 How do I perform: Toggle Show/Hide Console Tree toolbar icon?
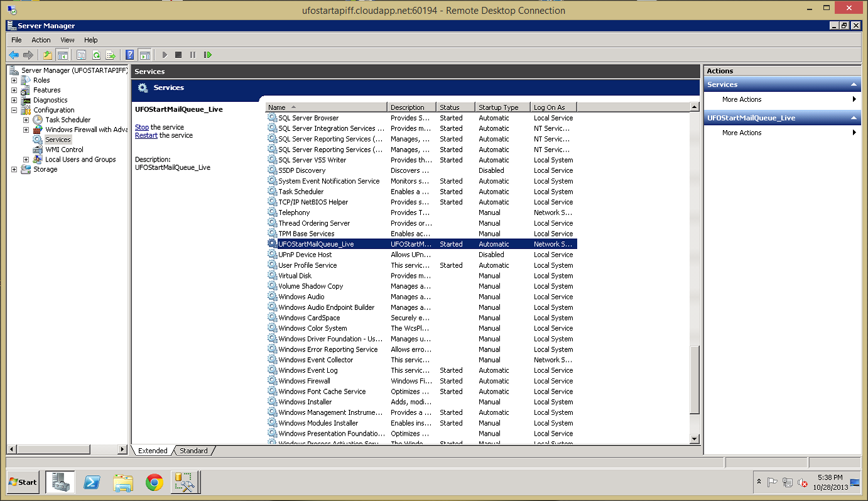pos(62,55)
